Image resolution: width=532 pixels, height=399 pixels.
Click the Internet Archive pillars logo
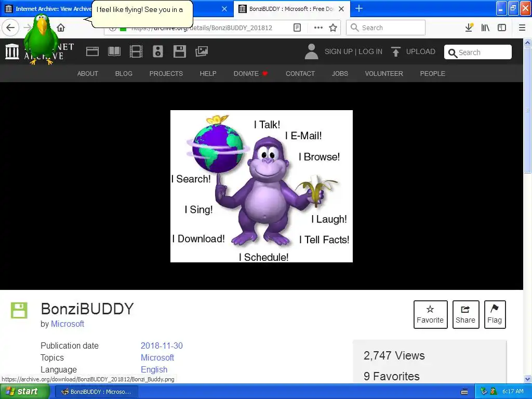pyautogui.click(x=12, y=51)
